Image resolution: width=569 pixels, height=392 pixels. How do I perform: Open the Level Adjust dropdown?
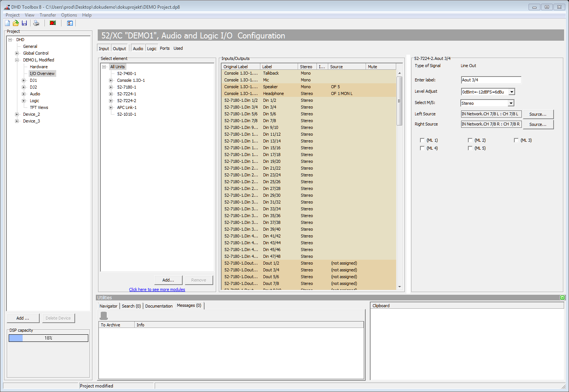point(512,92)
